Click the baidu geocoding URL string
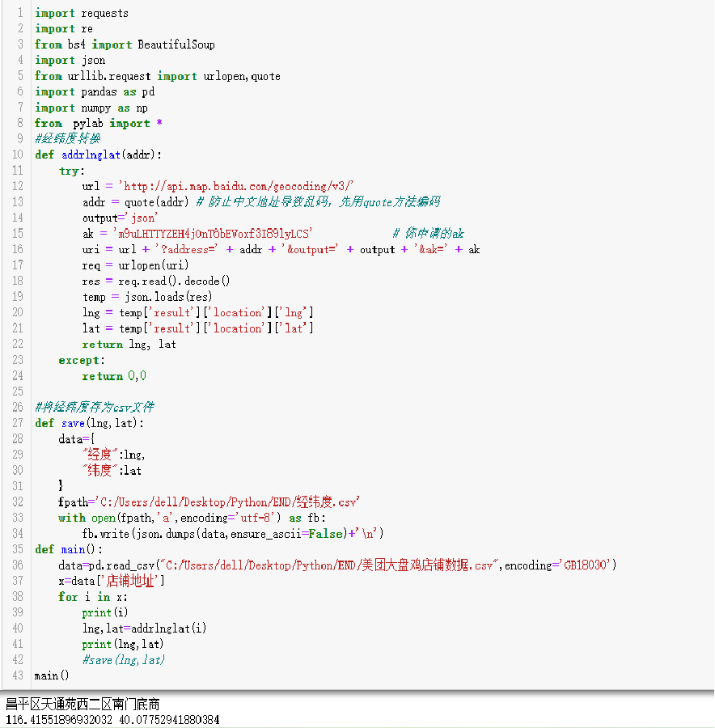715x728 pixels. pos(236,187)
